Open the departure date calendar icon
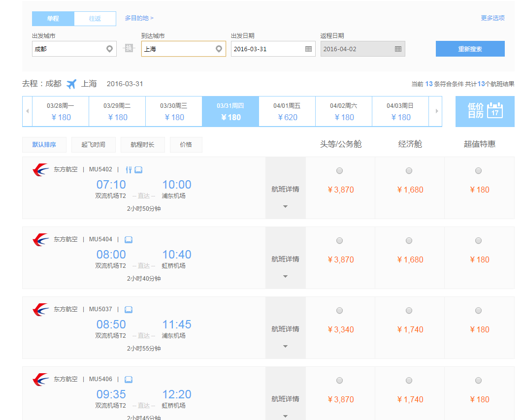 coord(308,49)
